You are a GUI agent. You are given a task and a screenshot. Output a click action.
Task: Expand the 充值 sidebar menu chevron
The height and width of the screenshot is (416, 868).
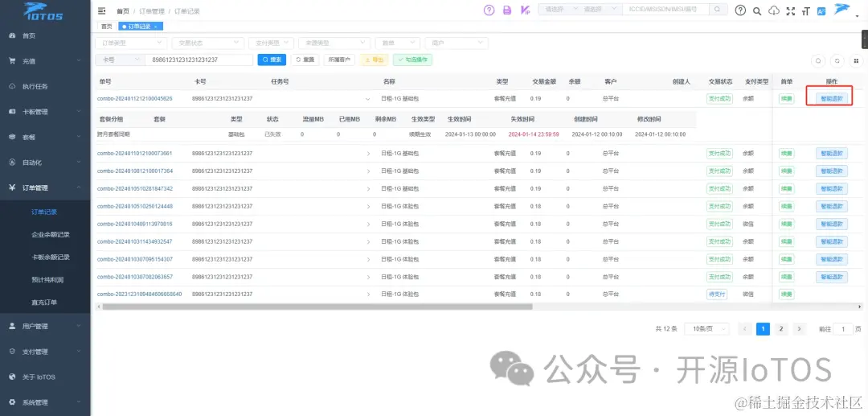coord(79,61)
